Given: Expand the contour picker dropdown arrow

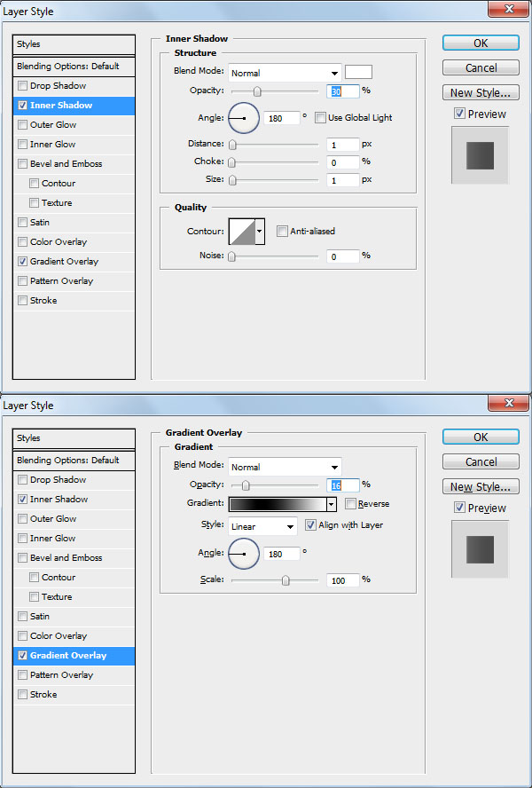Looking at the screenshot, I should tap(260, 232).
